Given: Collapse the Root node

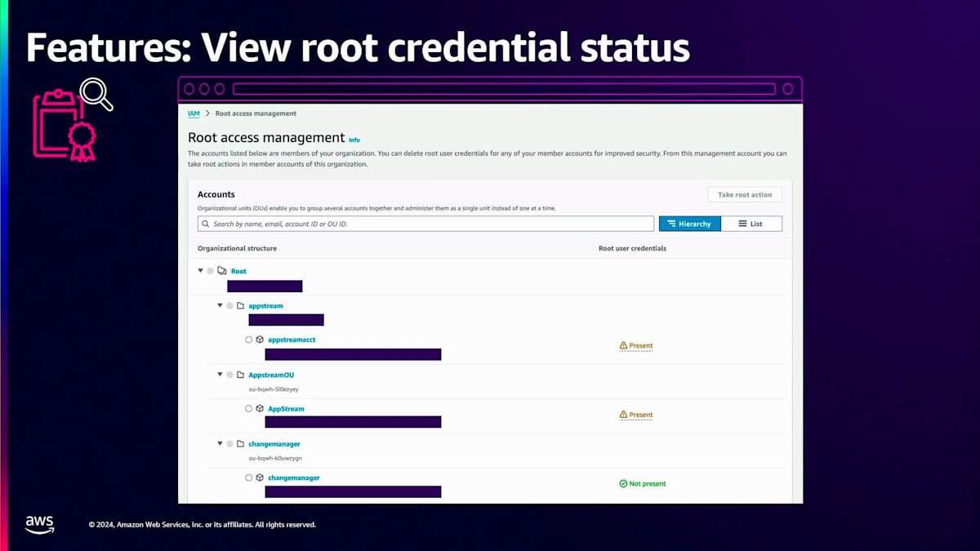Looking at the screenshot, I should click(x=201, y=270).
